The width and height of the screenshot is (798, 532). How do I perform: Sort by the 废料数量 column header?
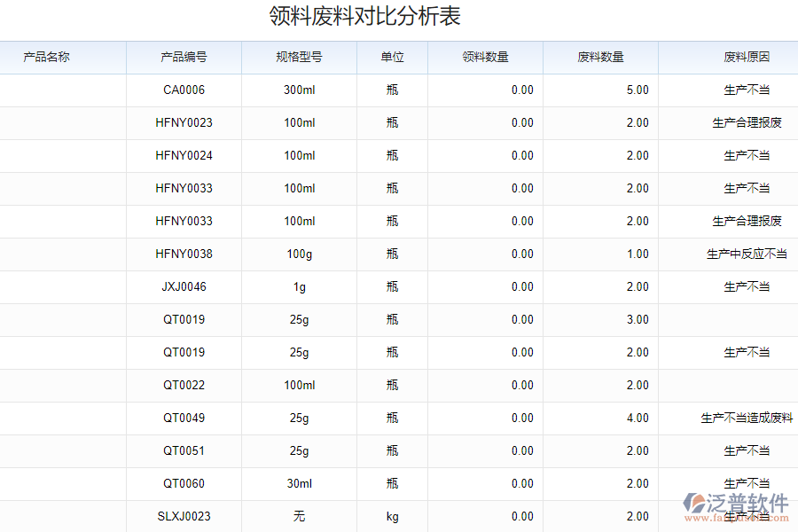[x=600, y=57]
